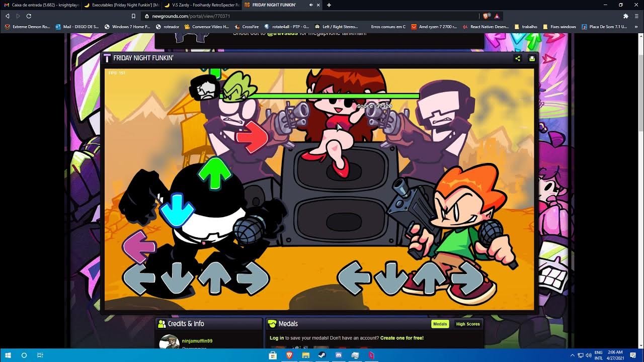Open the CrossFire bookmark

click(x=247, y=27)
